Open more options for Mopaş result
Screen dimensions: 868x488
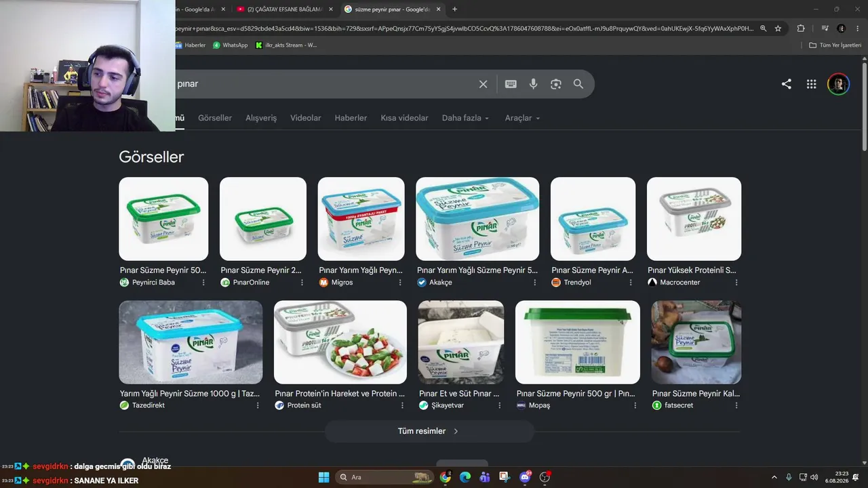(635, 405)
